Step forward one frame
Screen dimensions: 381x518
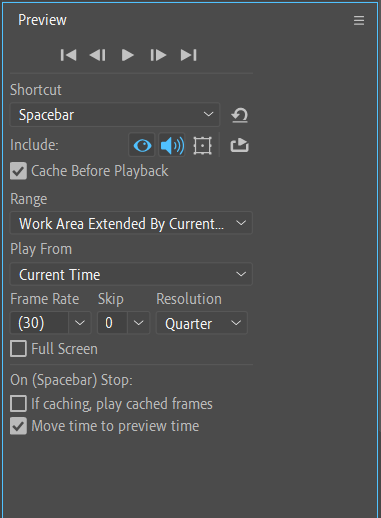pyautogui.click(x=158, y=55)
